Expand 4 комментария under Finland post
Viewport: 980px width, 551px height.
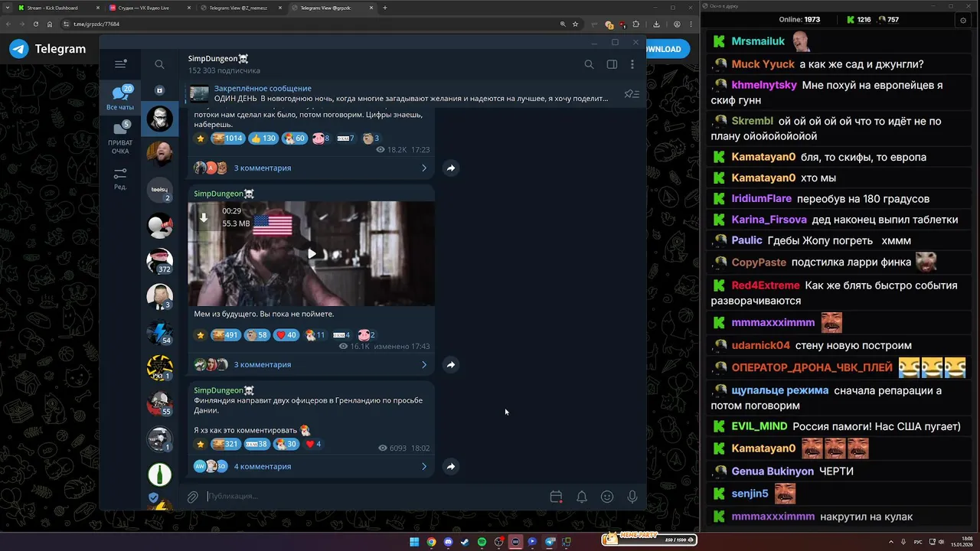tap(311, 466)
